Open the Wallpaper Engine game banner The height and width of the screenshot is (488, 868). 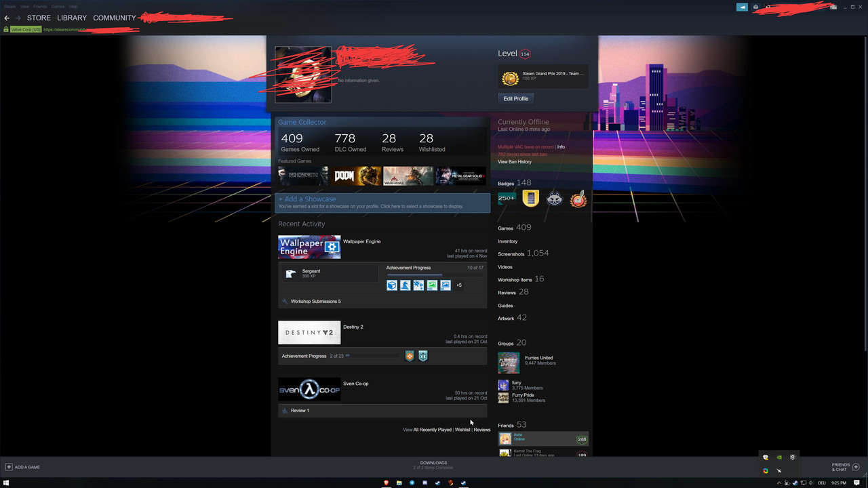[x=309, y=247]
